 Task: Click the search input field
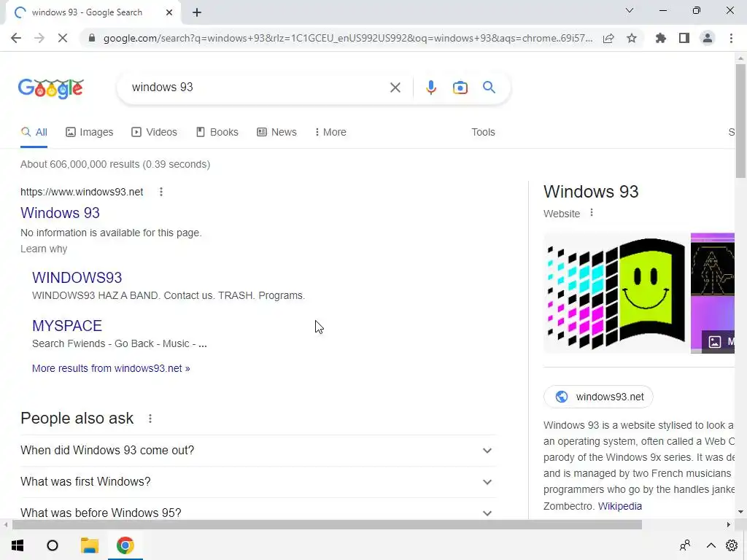click(x=258, y=87)
